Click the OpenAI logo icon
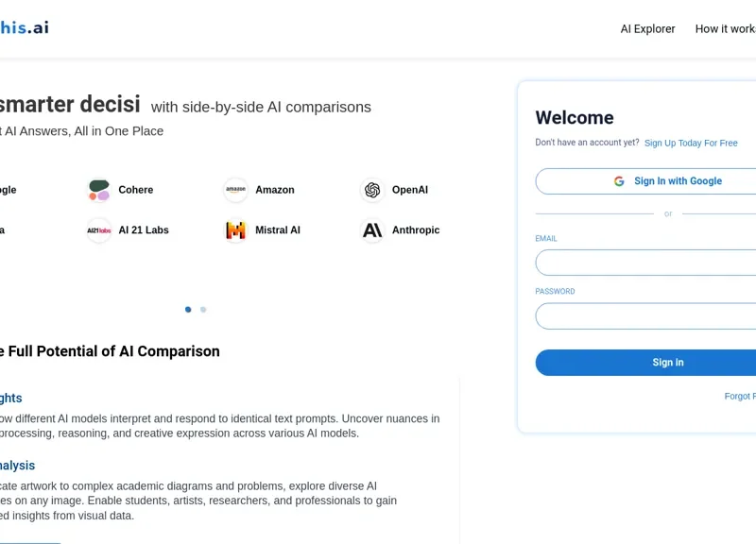This screenshot has width=756, height=544. (372, 190)
